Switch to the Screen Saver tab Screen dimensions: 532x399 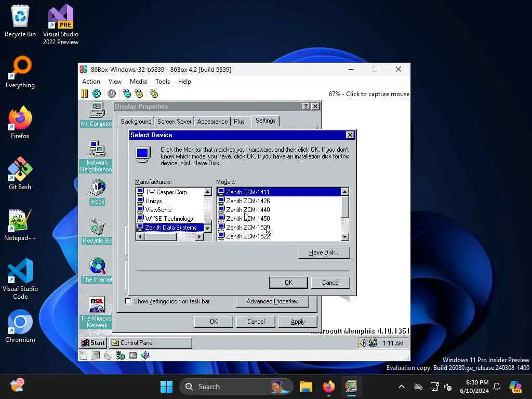coord(175,122)
